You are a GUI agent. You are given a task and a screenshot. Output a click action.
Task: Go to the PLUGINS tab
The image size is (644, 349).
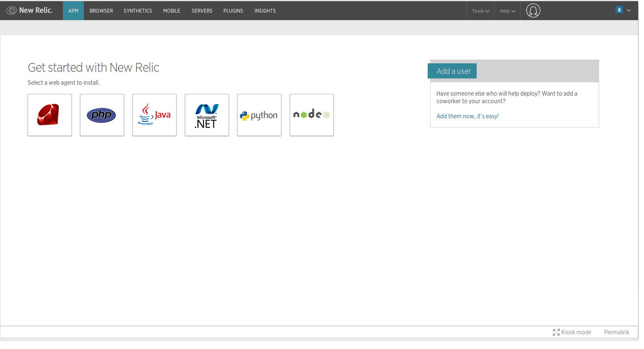pos(233,11)
